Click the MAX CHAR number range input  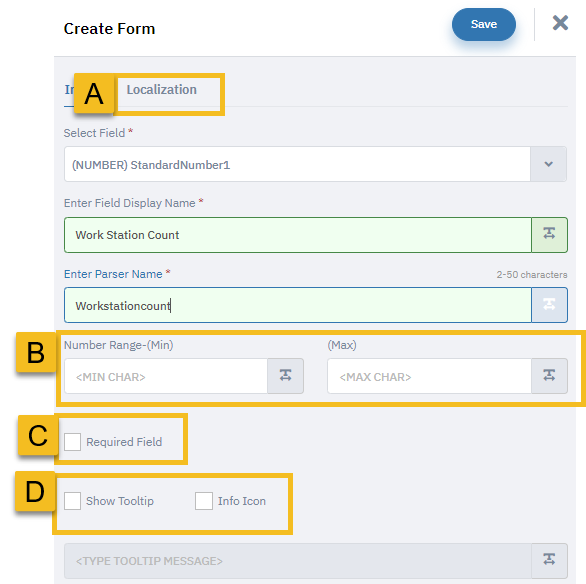[429, 376]
